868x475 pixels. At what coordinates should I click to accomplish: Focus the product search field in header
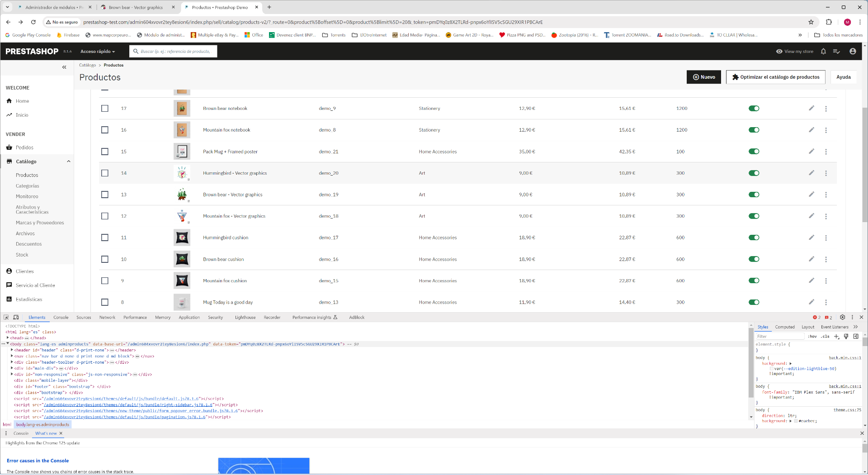click(x=173, y=52)
